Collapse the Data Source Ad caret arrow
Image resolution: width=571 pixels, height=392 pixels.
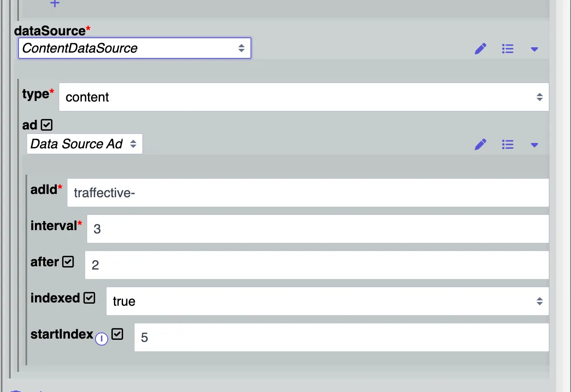[x=534, y=145]
